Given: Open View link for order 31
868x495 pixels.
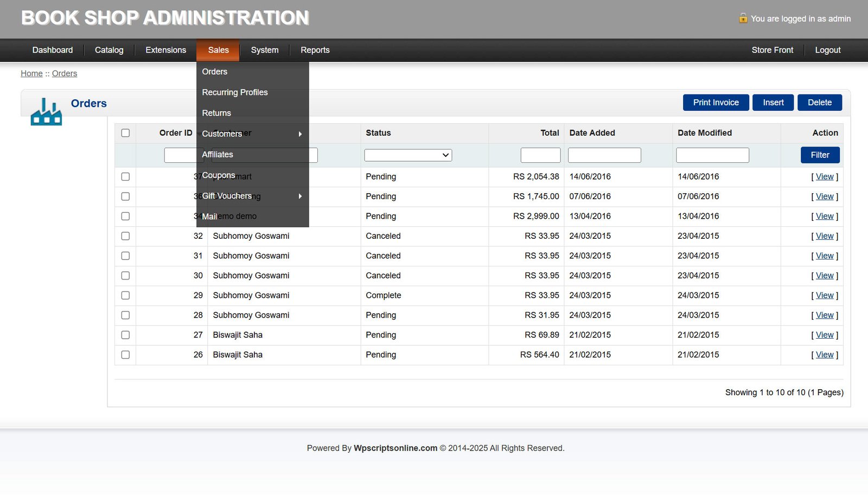Looking at the screenshot, I should (825, 256).
